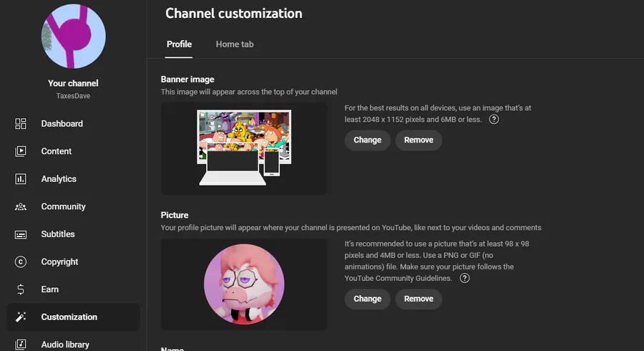The height and width of the screenshot is (351, 644).
Task: Switch to the Home tab
Action: (235, 44)
